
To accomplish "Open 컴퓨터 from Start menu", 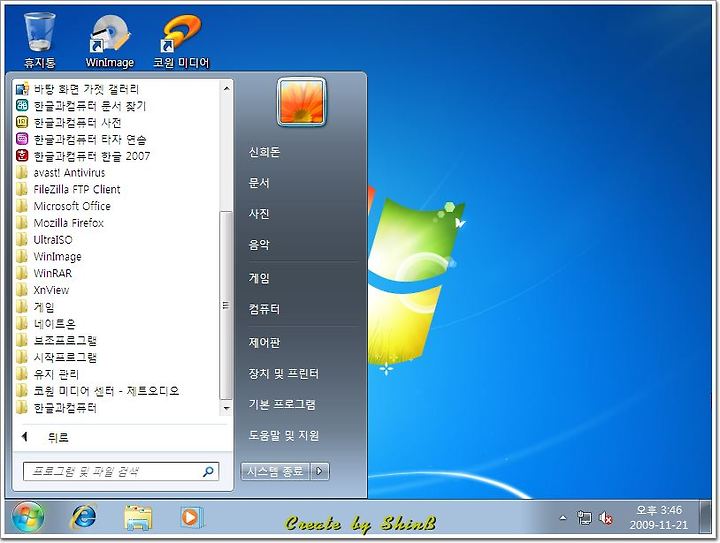I will (x=264, y=309).
